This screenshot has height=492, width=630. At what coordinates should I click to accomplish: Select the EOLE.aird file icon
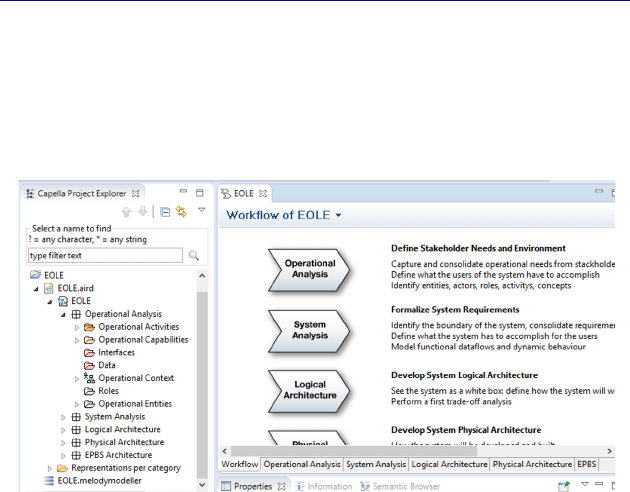point(49,288)
